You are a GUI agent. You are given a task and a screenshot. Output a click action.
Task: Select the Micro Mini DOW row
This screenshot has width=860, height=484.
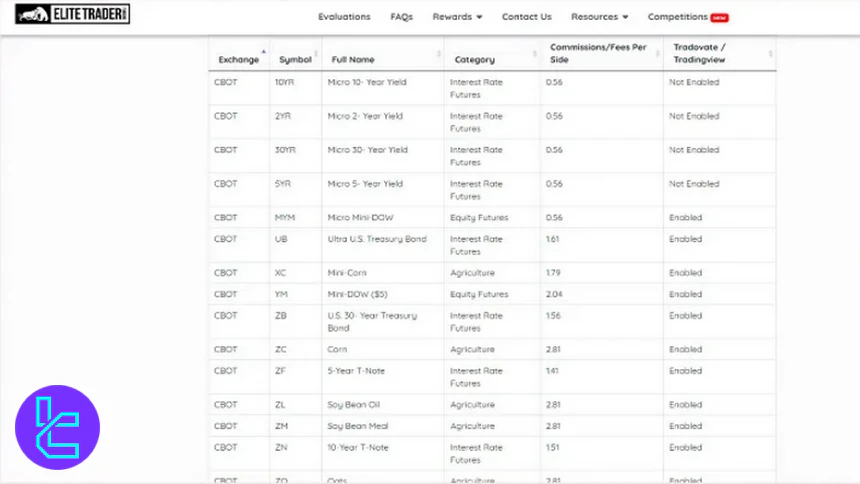(491, 217)
